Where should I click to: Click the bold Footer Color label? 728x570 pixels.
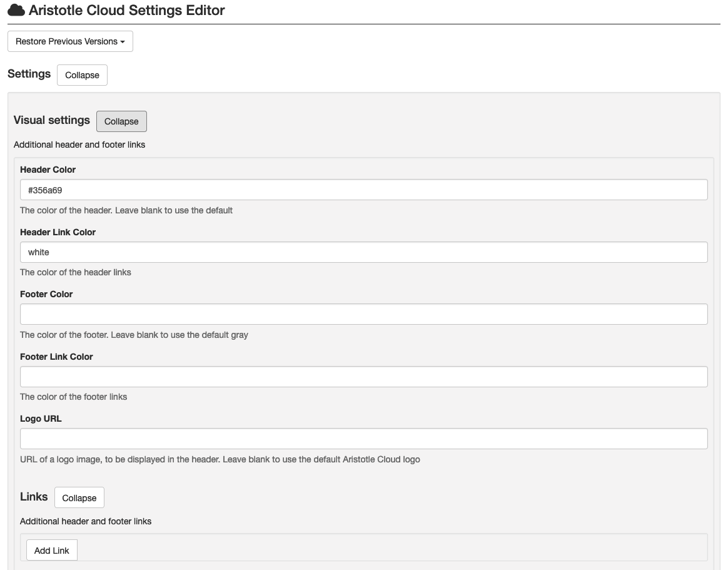click(x=46, y=294)
